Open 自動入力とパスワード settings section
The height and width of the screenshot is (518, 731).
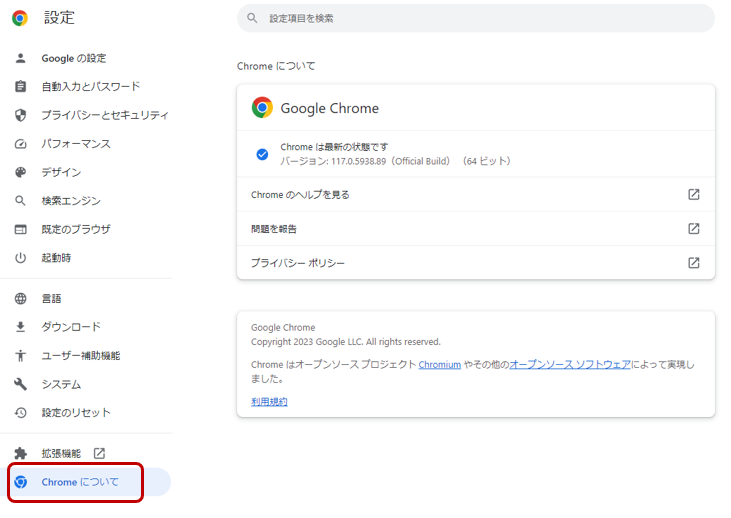click(90, 87)
